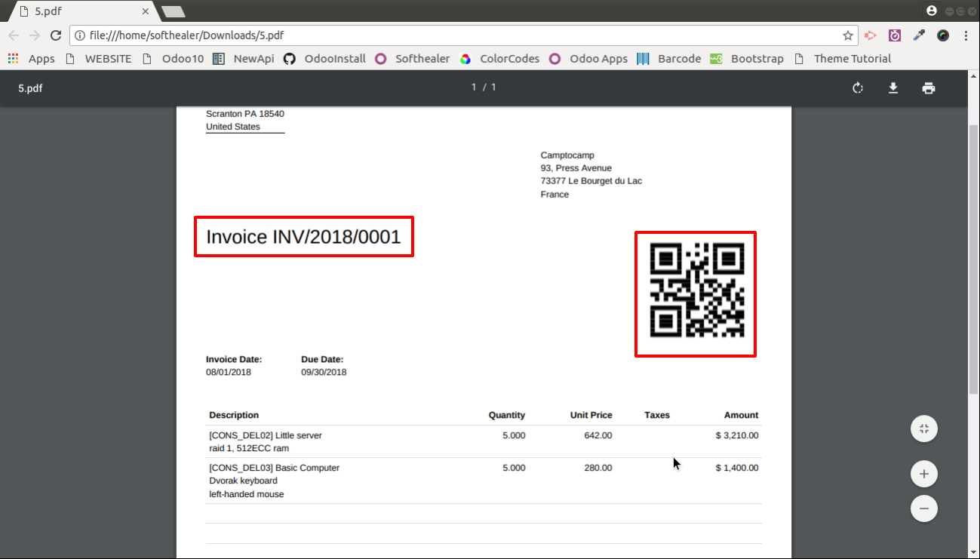Open Chrome menu with three dots

(x=966, y=35)
